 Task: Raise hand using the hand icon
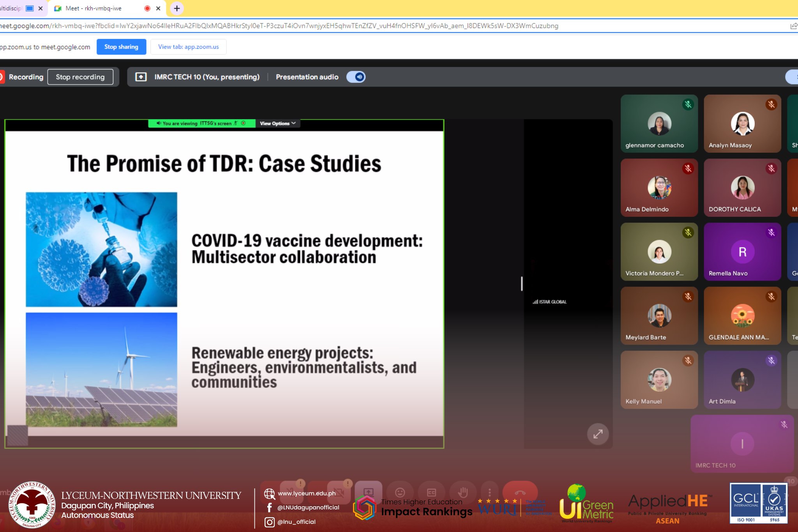(x=463, y=492)
